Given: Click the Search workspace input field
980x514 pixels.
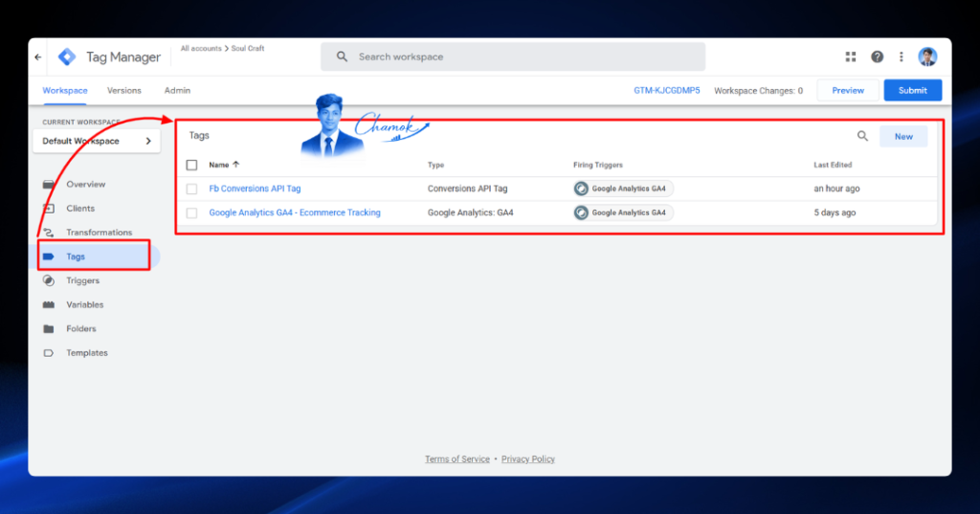Looking at the screenshot, I should (x=513, y=56).
